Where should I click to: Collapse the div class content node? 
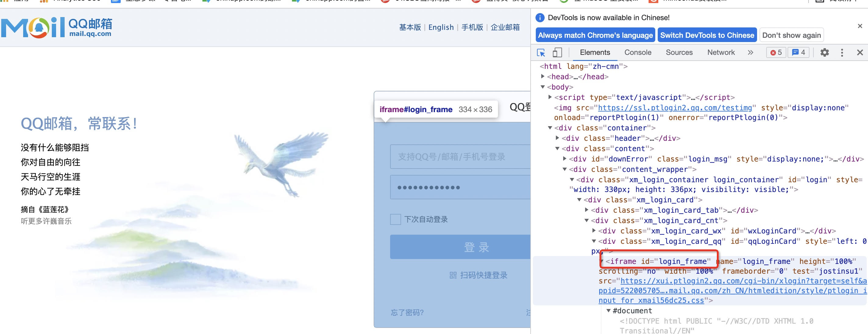[x=557, y=149]
